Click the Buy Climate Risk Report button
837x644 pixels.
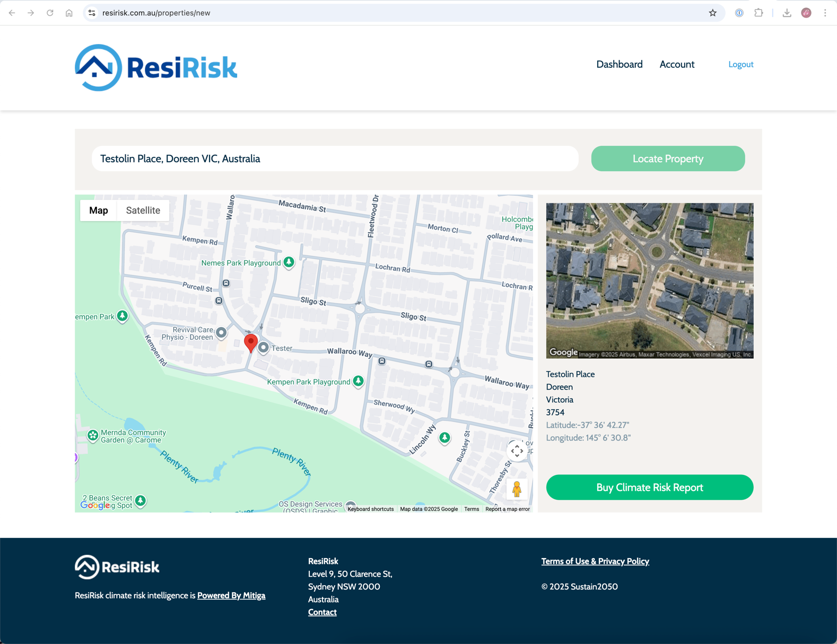(649, 487)
